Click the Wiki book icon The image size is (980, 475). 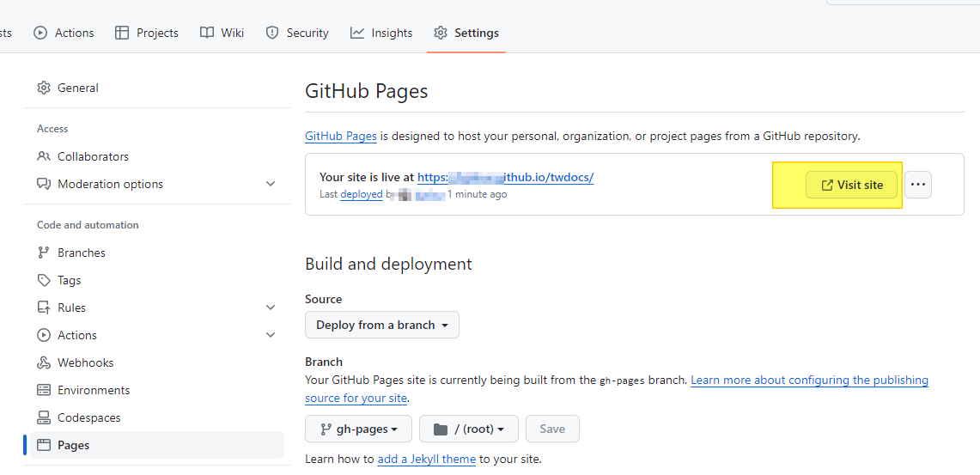pos(207,33)
